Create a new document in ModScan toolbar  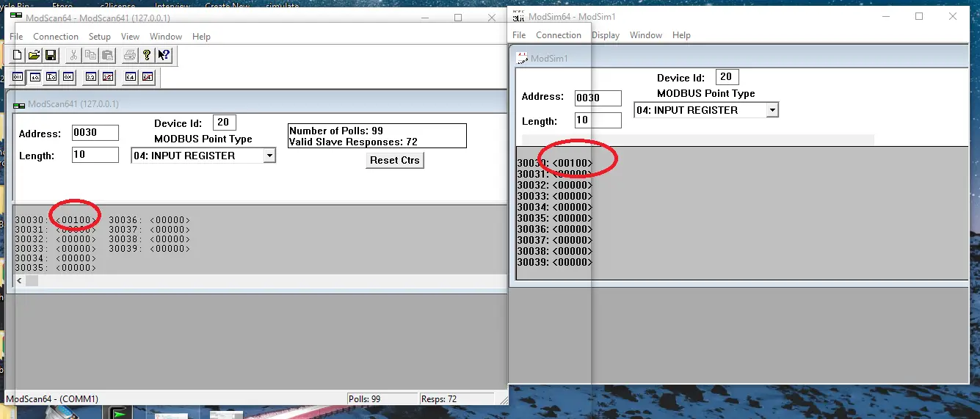pos(18,55)
